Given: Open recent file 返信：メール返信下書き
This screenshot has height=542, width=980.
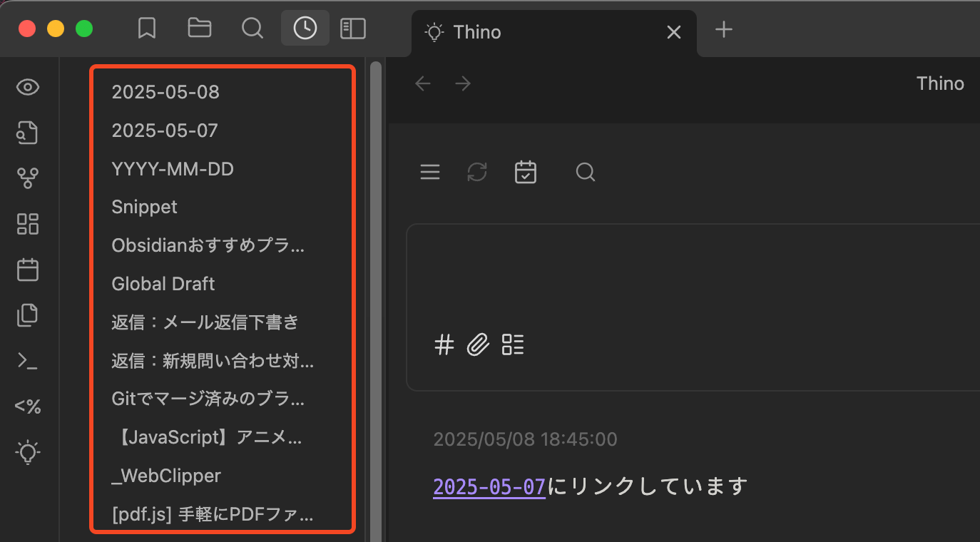Looking at the screenshot, I should [205, 322].
